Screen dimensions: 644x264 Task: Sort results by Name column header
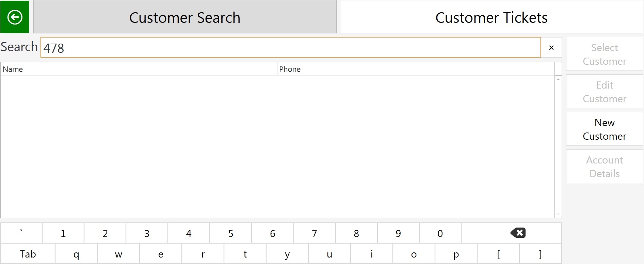tap(139, 69)
